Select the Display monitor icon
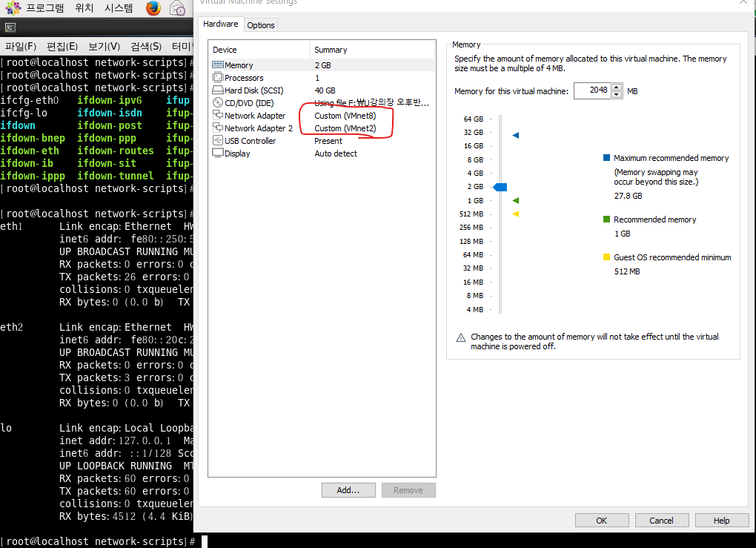This screenshot has width=756, height=548. pyautogui.click(x=218, y=153)
